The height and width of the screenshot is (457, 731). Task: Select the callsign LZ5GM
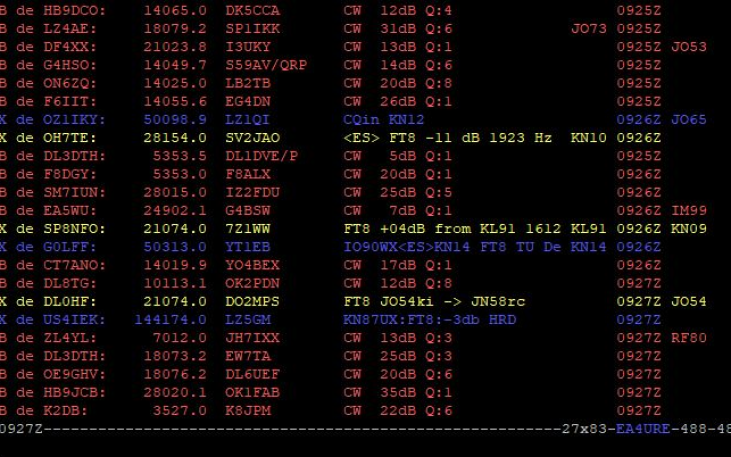(x=248, y=319)
